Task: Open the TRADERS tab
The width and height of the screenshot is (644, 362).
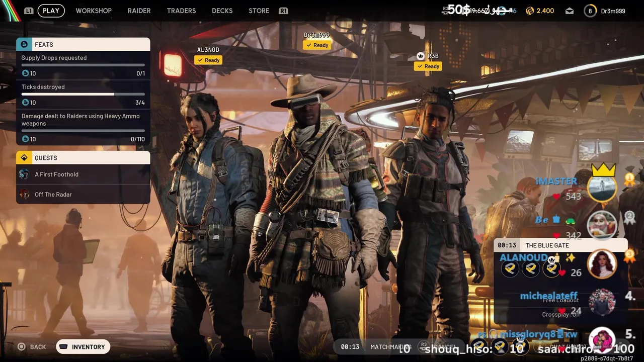Action: (181, 11)
